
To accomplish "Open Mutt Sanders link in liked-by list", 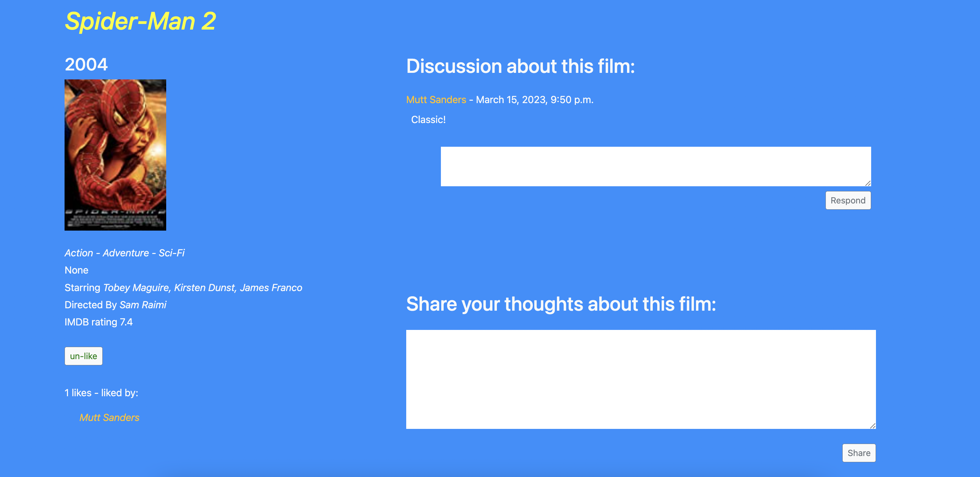I will point(109,417).
